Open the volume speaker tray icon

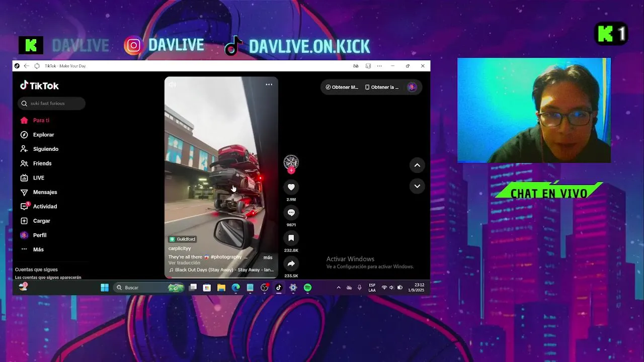click(x=392, y=288)
